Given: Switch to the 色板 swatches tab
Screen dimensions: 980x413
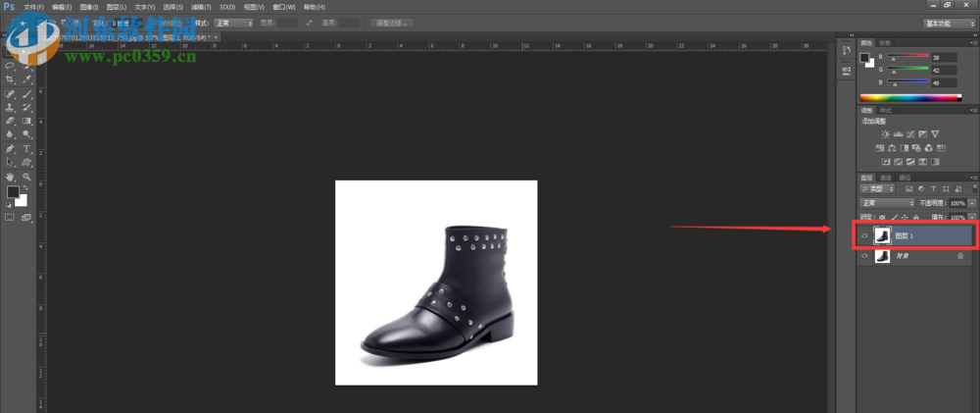Looking at the screenshot, I should (885, 43).
